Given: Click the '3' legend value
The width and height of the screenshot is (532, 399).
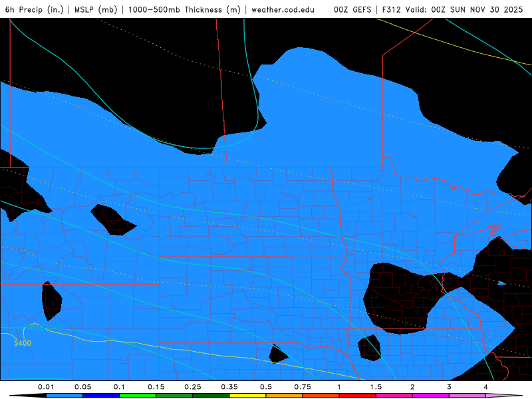Looking at the screenshot, I should [x=450, y=387].
